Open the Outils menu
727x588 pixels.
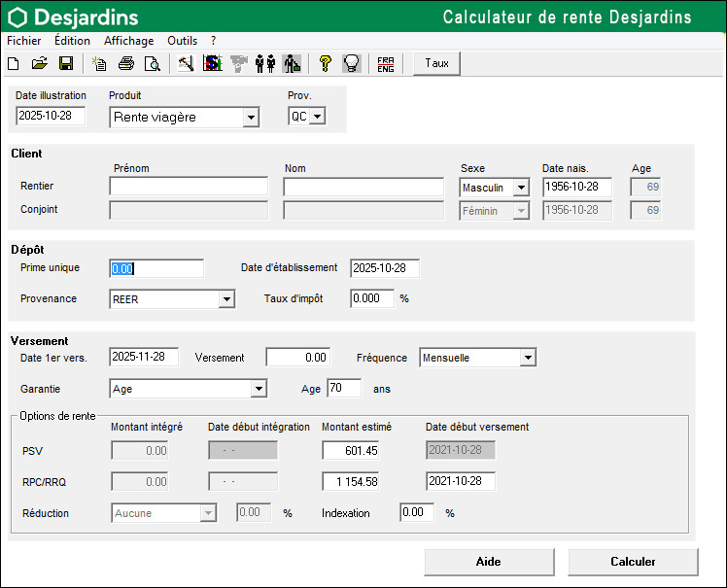[x=182, y=41]
